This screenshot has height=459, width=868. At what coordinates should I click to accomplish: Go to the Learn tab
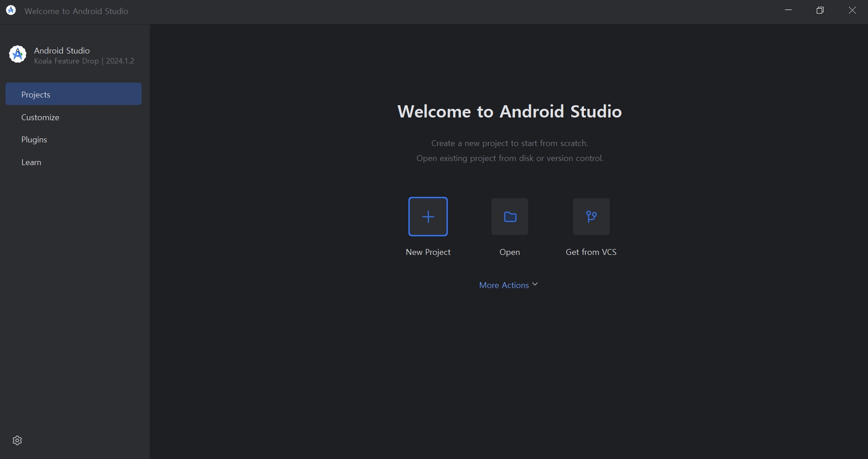click(74, 162)
